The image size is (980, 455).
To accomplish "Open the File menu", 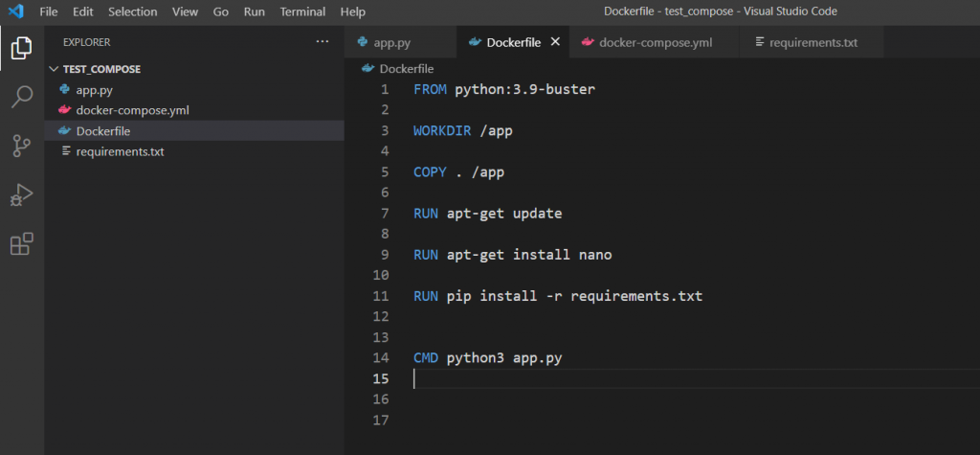I will tap(49, 11).
